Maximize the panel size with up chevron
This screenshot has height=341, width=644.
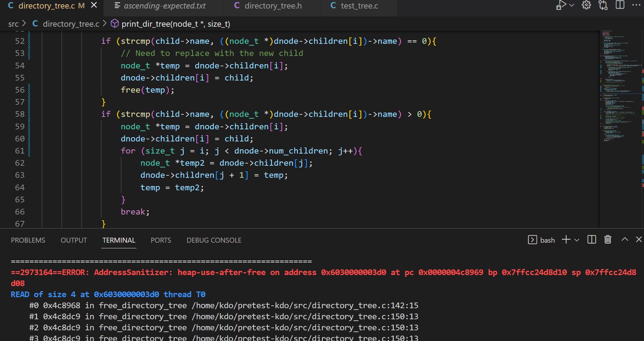tap(625, 240)
